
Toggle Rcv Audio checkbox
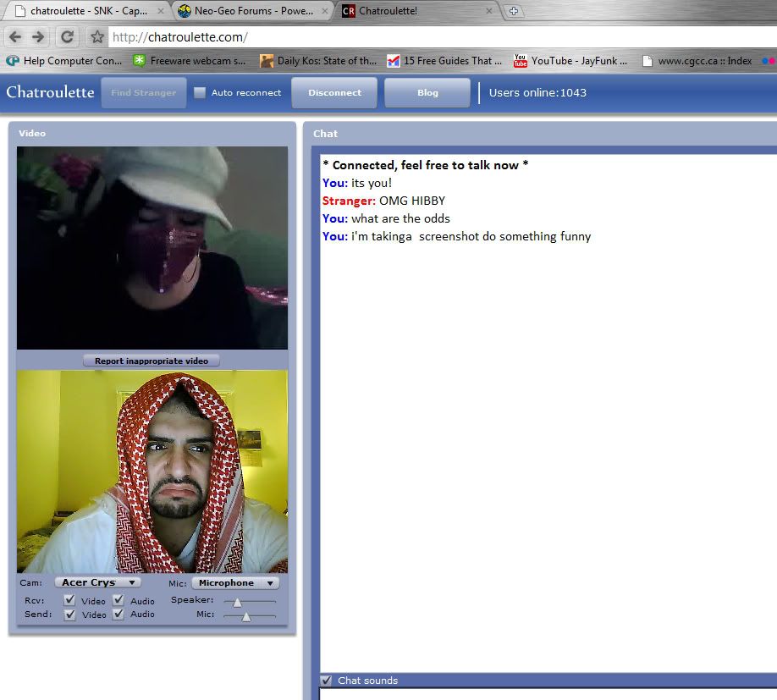118,600
